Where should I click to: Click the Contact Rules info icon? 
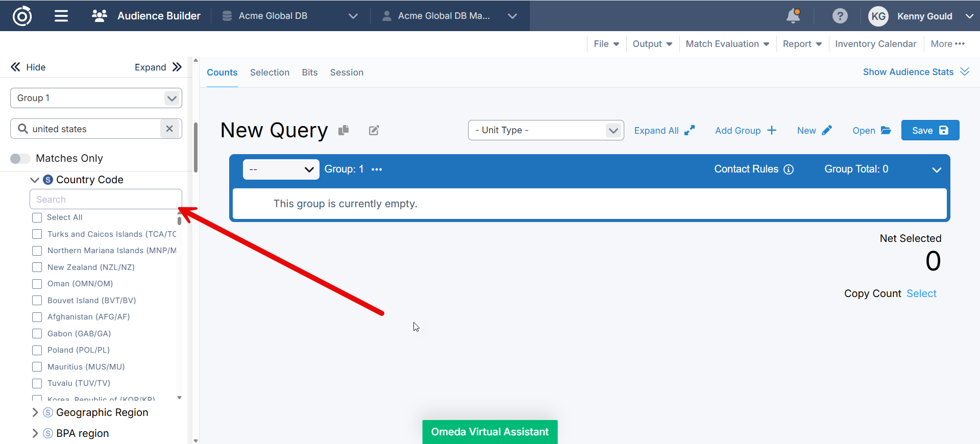(789, 169)
